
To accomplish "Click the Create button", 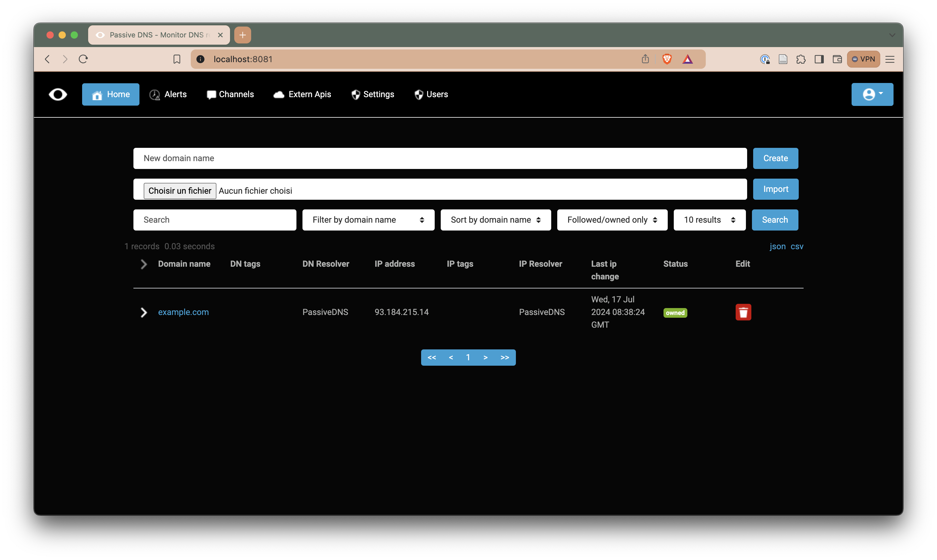I will point(776,158).
